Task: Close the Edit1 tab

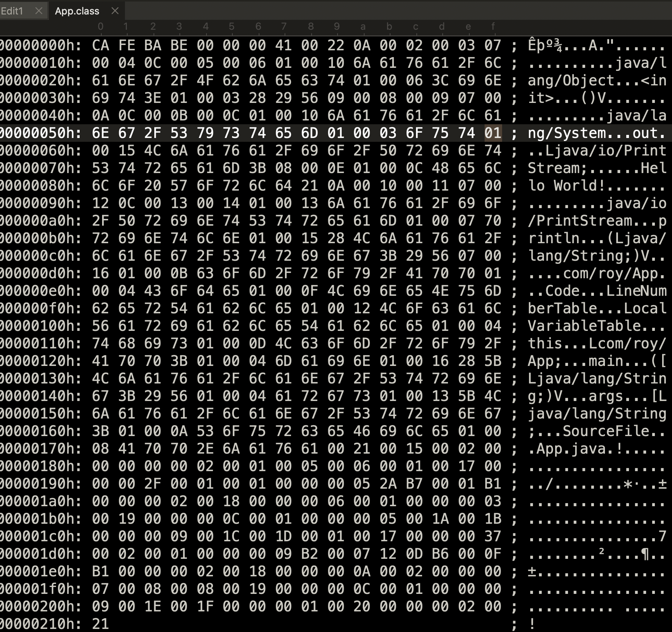Action: click(38, 11)
